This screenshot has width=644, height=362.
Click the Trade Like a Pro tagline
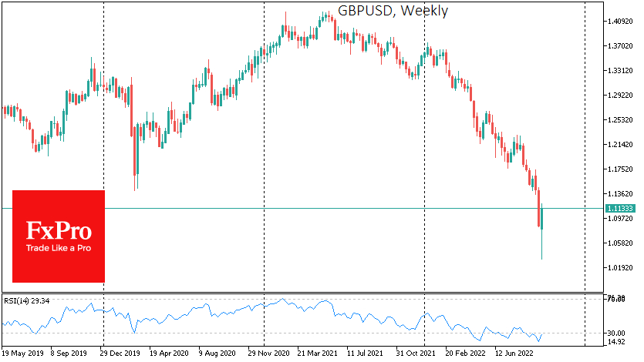(59, 248)
